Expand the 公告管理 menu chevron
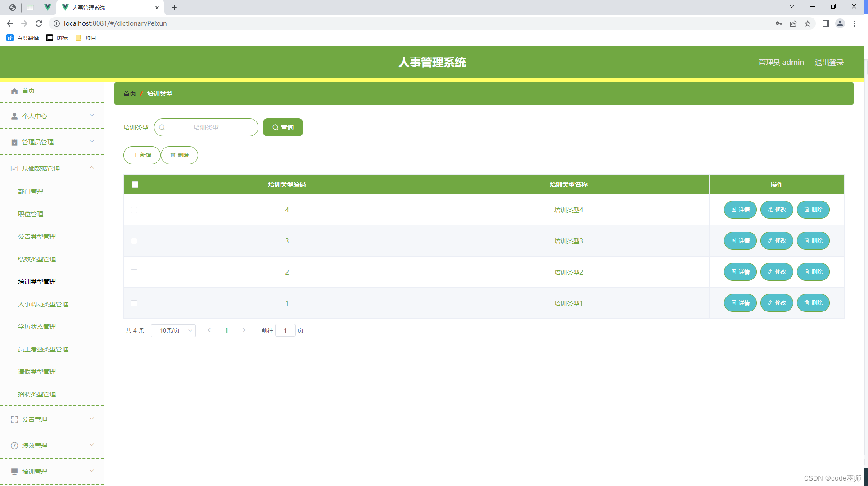This screenshot has height=486, width=868. pos(92,419)
